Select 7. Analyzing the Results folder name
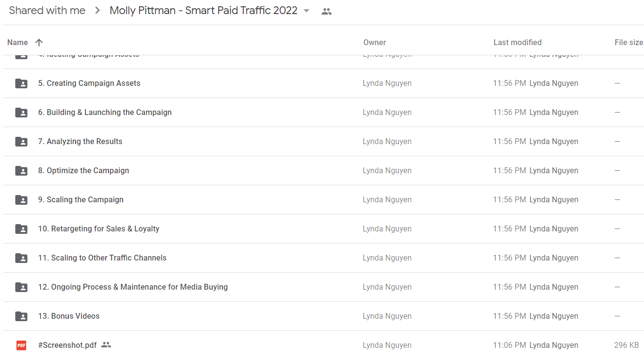The width and height of the screenshot is (644, 359). click(80, 141)
